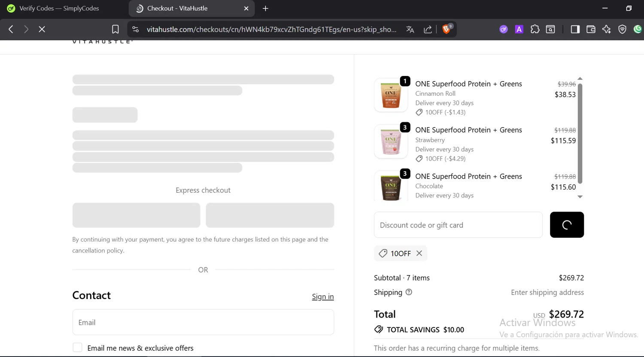This screenshot has width=644, height=357.
Task: Click the VPN shield icon
Action: click(x=622, y=29)
